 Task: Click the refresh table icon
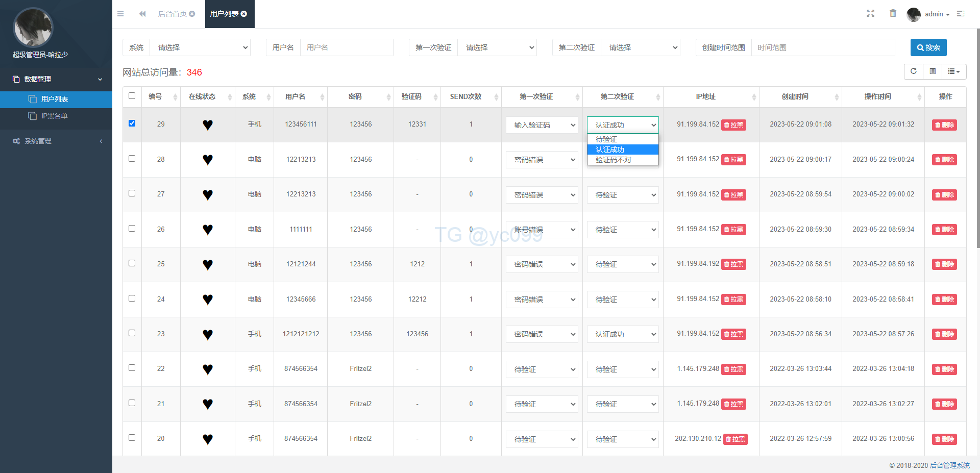click(914, 71)
